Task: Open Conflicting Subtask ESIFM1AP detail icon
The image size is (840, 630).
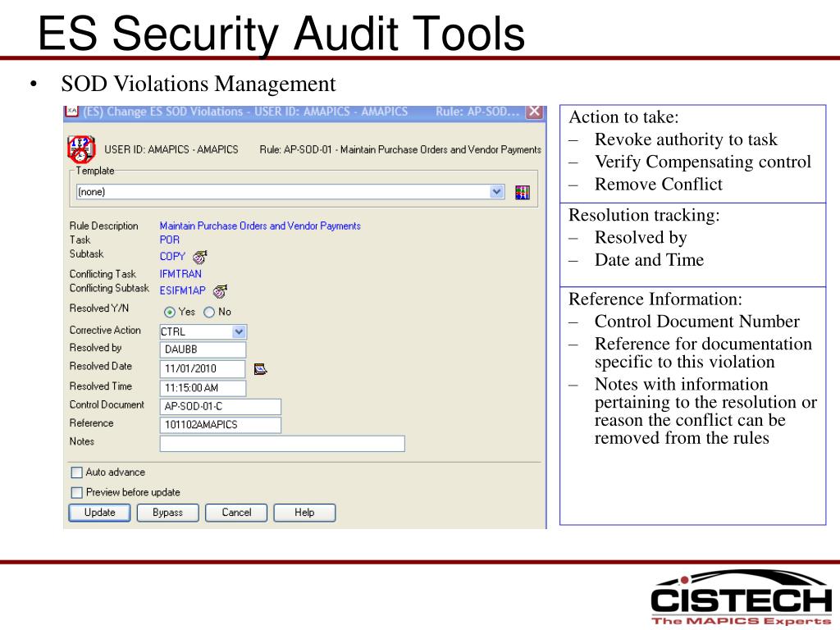Action: pos(220,291)
